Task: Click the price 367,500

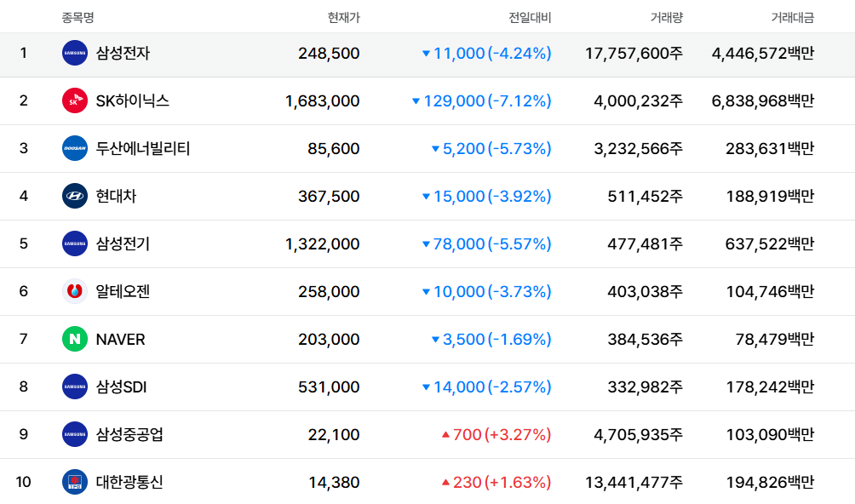Action: [329, 197]
